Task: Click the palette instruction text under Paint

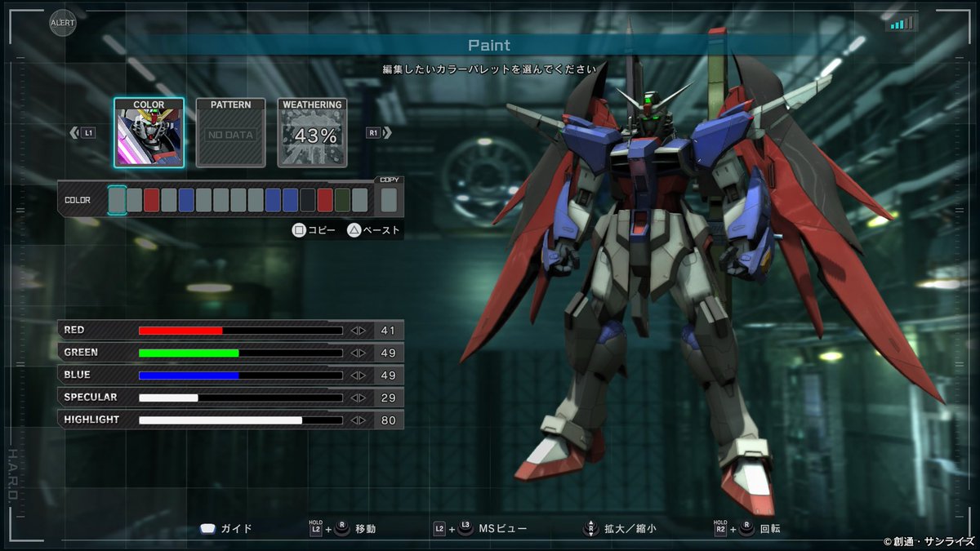Action: tap(489, 70)
